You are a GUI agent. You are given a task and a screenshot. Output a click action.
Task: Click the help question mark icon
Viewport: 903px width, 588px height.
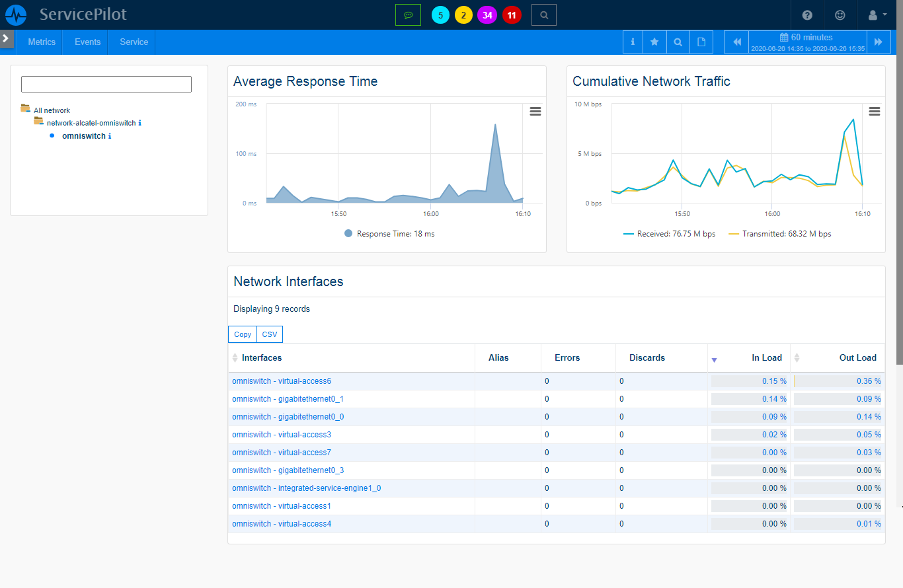807,15
